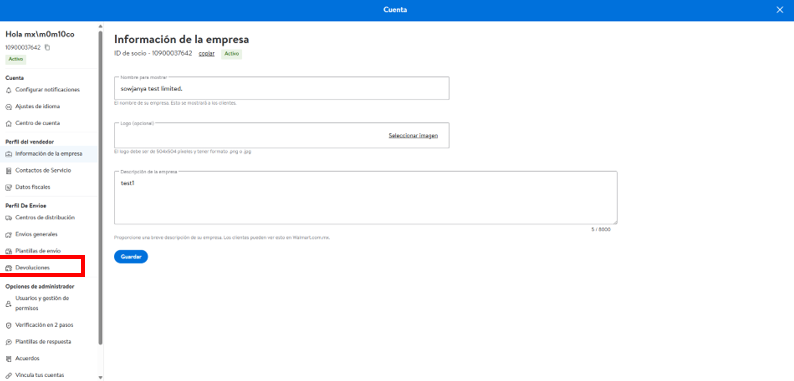The image size is (794, 381).
Task: Click the bell icon beside Configurar notificaciones
Action: pyautogui.click(x=8, y=90)
